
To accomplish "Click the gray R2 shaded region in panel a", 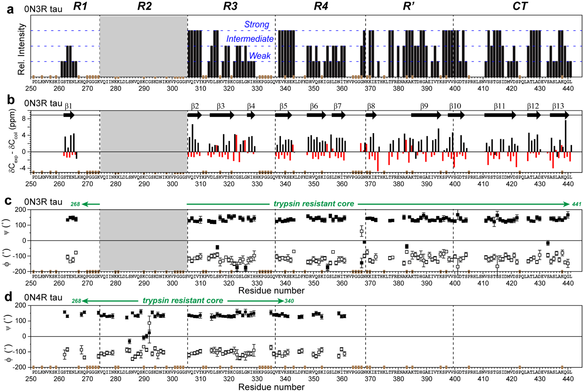I will (144, 46).
